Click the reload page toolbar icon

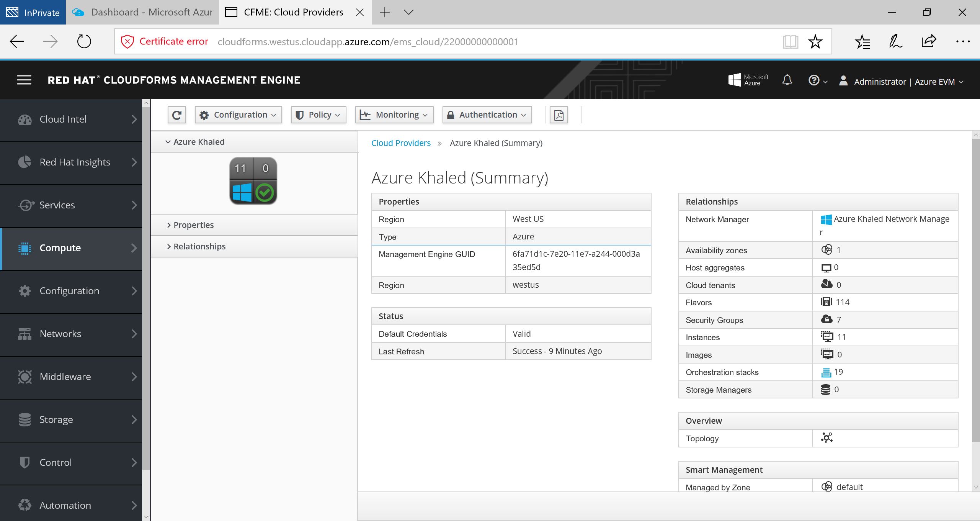176,115
